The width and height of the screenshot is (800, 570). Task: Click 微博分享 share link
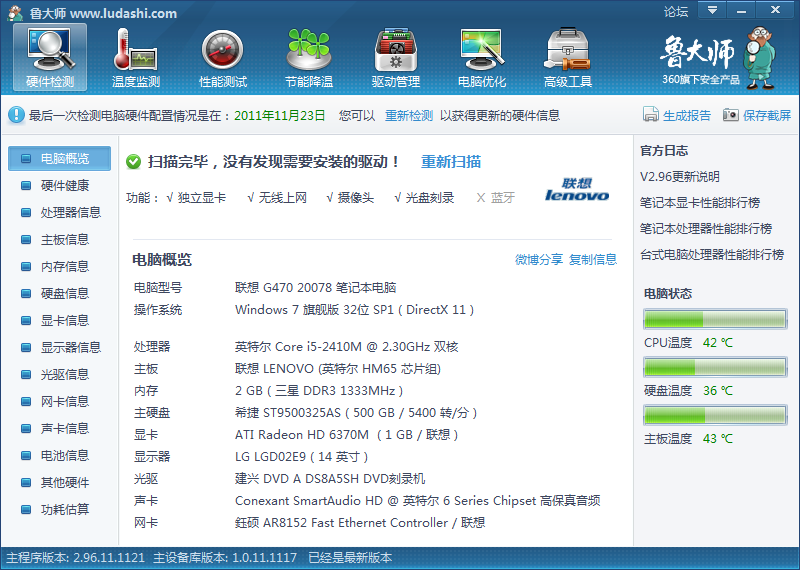pyautogui.click(x=538, y=260)
